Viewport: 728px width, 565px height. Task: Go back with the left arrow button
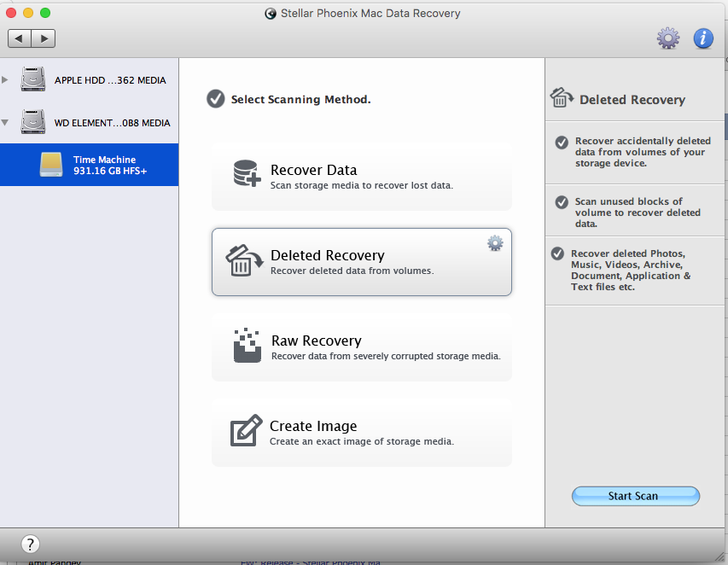[20, 38]
